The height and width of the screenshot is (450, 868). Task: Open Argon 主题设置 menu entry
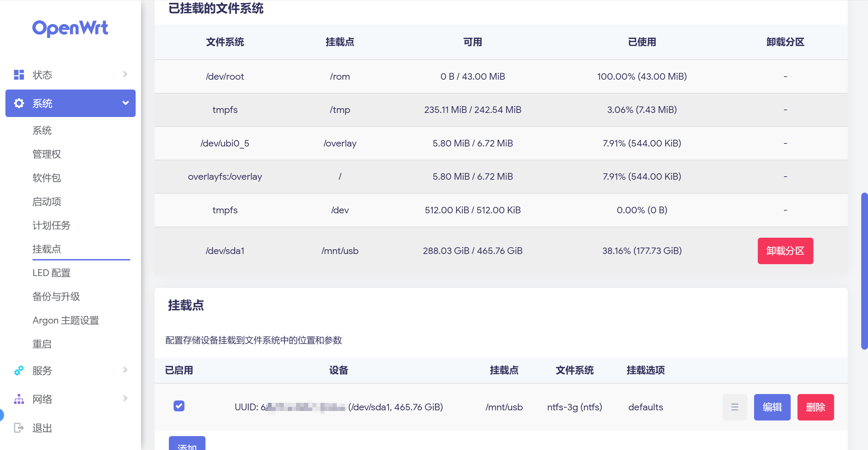66,320
